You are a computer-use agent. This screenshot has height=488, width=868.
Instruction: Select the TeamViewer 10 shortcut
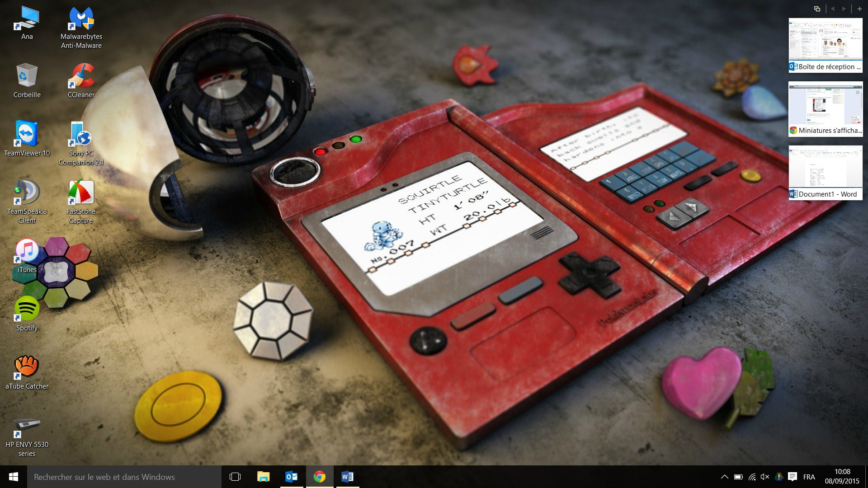pos(27,139)
